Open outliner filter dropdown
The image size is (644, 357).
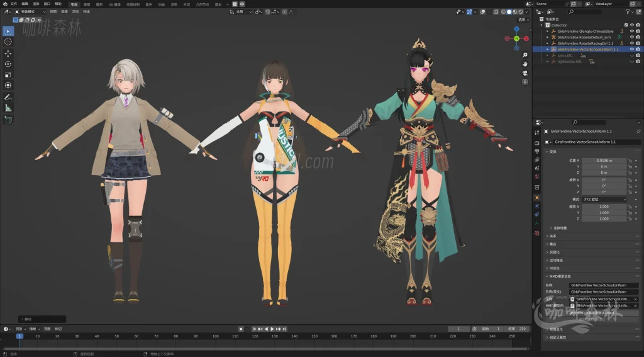[x=629, y=12]
